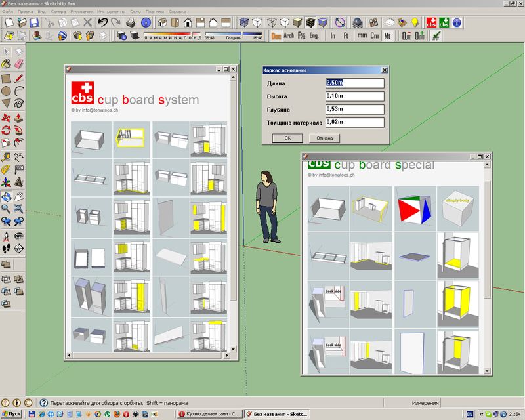Toggle Decimal 'Dec' unit format
The height and width of the screenshot is (420, 525).
click(276, 36)
